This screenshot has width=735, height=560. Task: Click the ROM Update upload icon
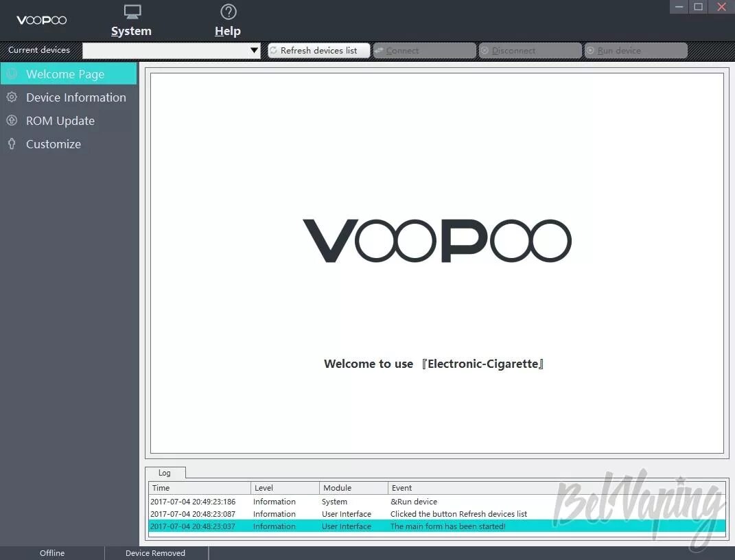pyautogui.click(x=12, y=120)
